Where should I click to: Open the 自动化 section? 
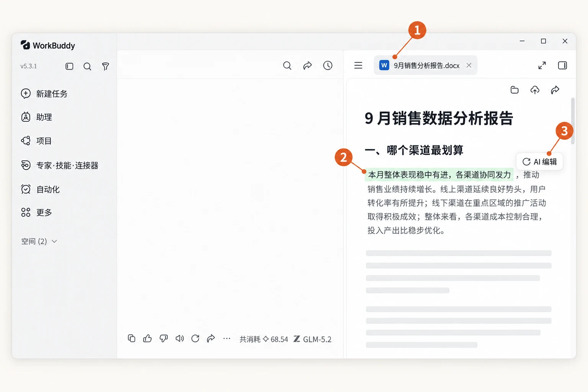[40, 189]
